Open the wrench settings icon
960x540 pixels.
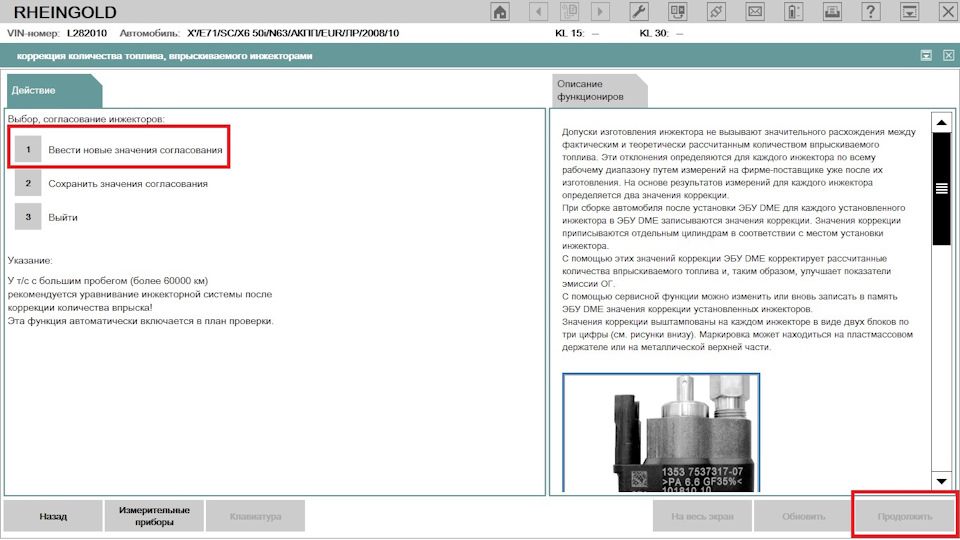coord(639,12)
